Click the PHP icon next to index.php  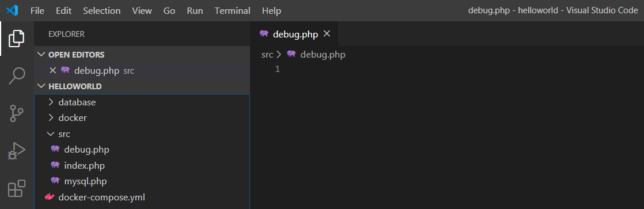coord(55,165)
